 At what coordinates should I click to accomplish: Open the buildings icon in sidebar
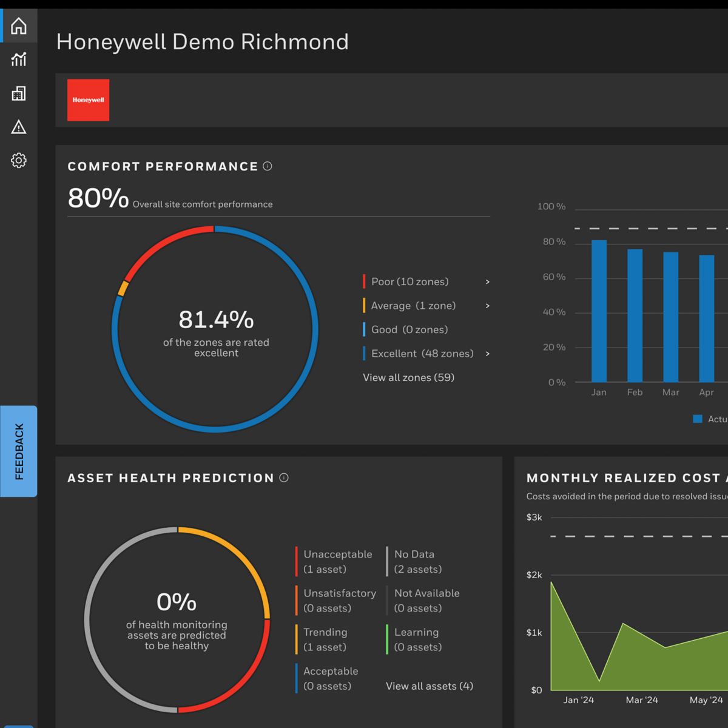(x=19, y=93)
